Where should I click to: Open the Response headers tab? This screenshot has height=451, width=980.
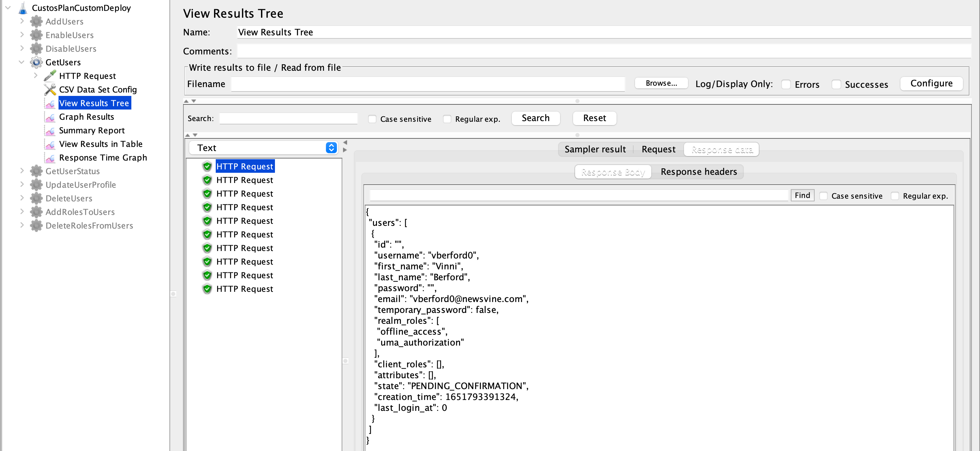[699, 171]
